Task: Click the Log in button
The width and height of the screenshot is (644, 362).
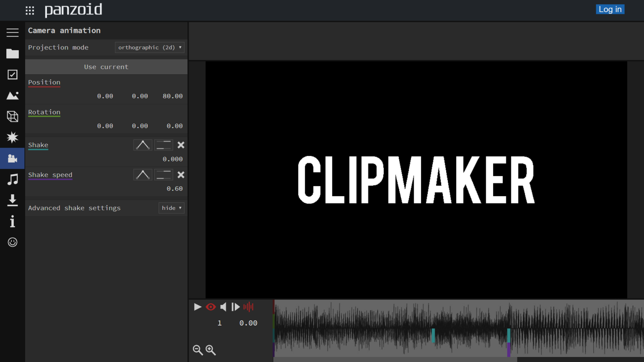Action: pyautogui.click(x=610, y=9)
